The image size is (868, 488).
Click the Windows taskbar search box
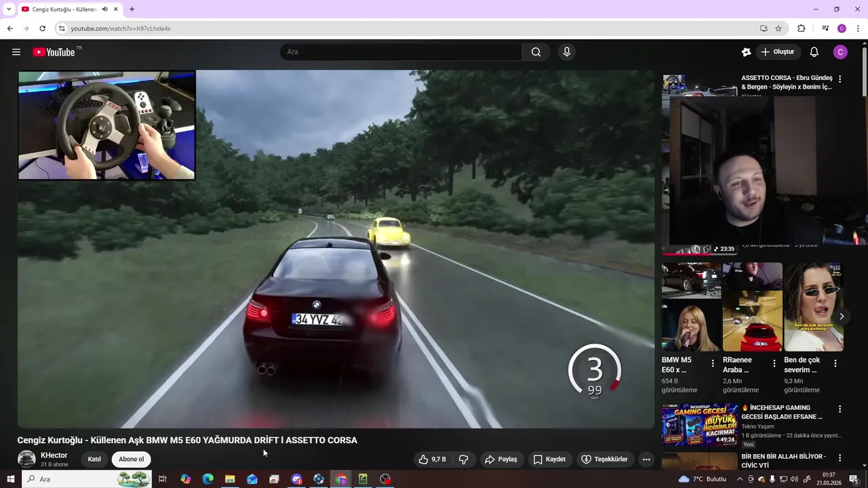(88, 479)
